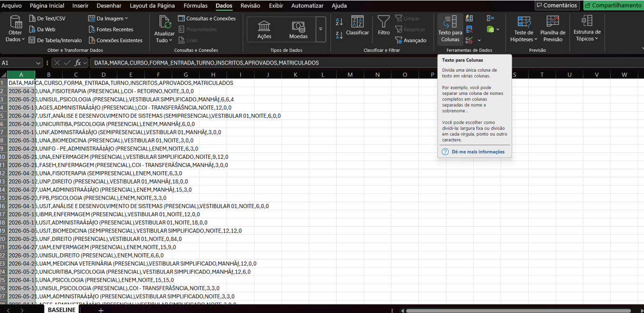Open the Atualizar Tudo dropdown arrow
Viewport: 644px width, 313px height.
click(x=171, y=40)
